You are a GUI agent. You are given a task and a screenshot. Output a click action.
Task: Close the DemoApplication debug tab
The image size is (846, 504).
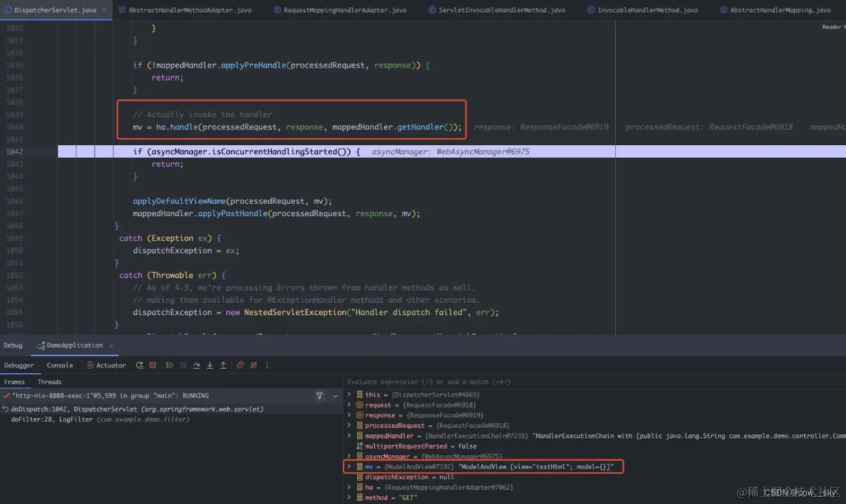click(x=111, y=346)
